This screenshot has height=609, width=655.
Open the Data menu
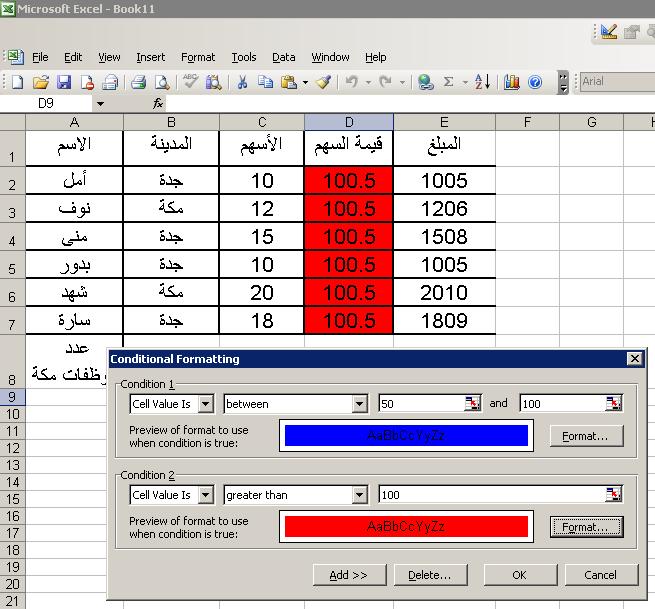click(284, 57)
